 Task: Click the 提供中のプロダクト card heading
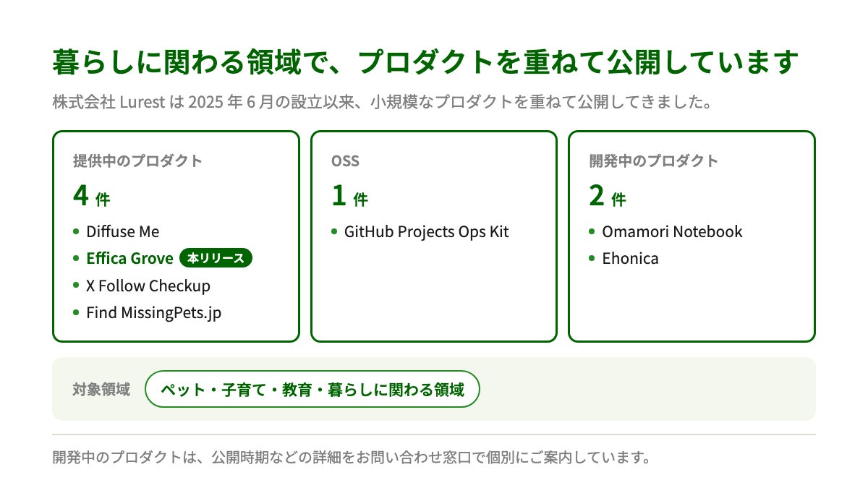coord(137,160)
